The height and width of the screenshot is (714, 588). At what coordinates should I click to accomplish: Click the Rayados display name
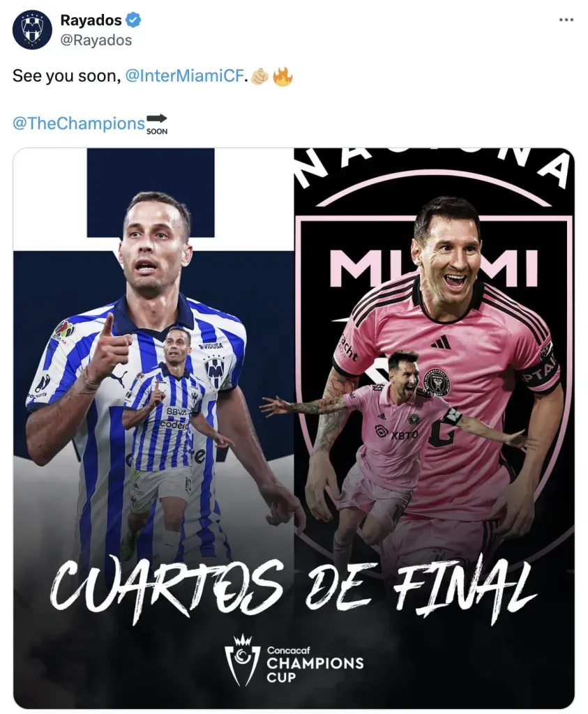click(91, 20)
